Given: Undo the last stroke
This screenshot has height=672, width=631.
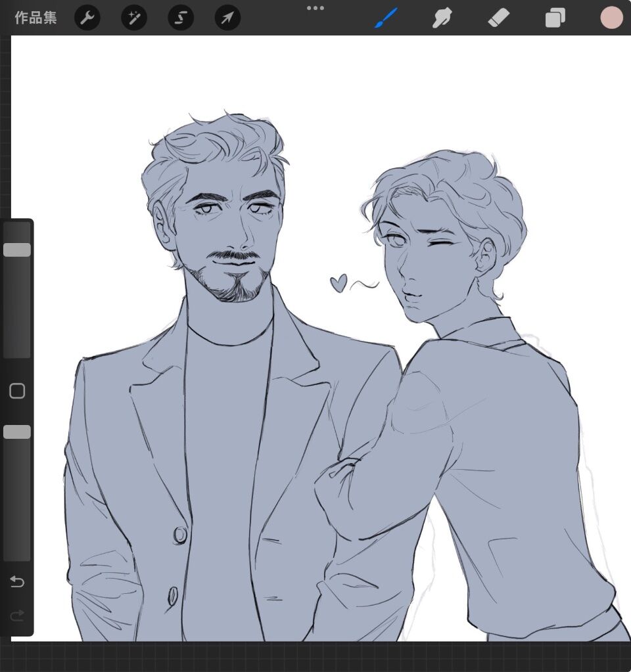Looking at the screenshot, I should point(17,581).
